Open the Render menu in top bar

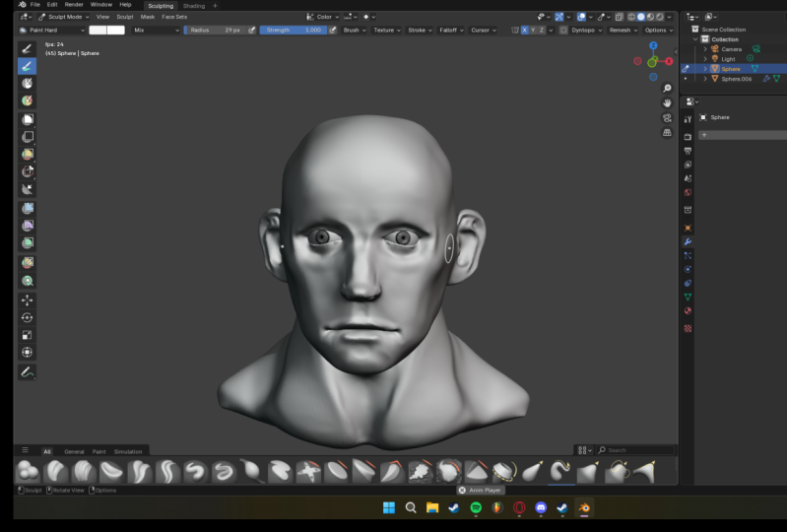click(74, 5)
